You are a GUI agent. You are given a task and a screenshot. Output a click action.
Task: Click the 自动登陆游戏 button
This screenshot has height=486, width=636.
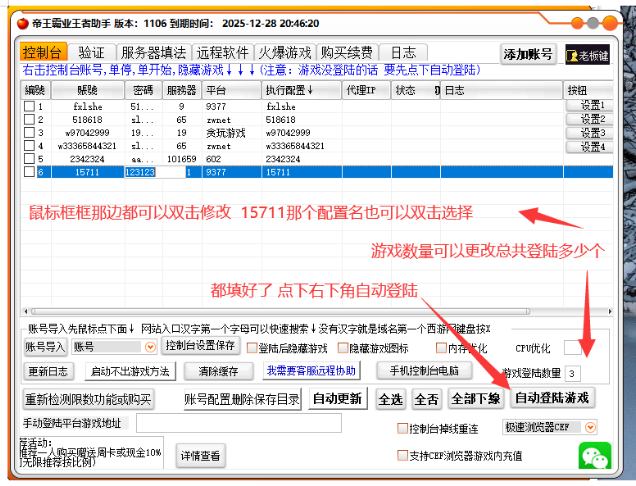pos(552,398)
